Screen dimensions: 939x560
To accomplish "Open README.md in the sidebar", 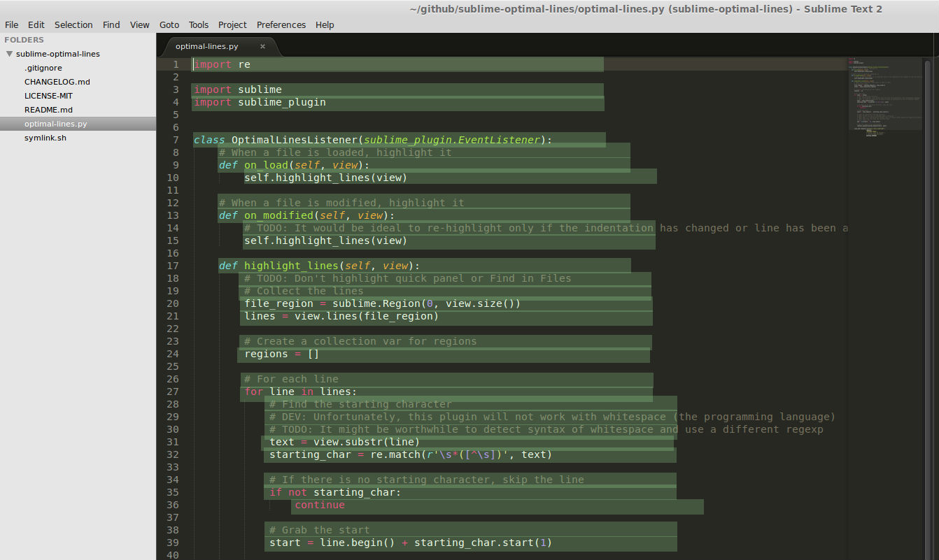I will (48, 110).
